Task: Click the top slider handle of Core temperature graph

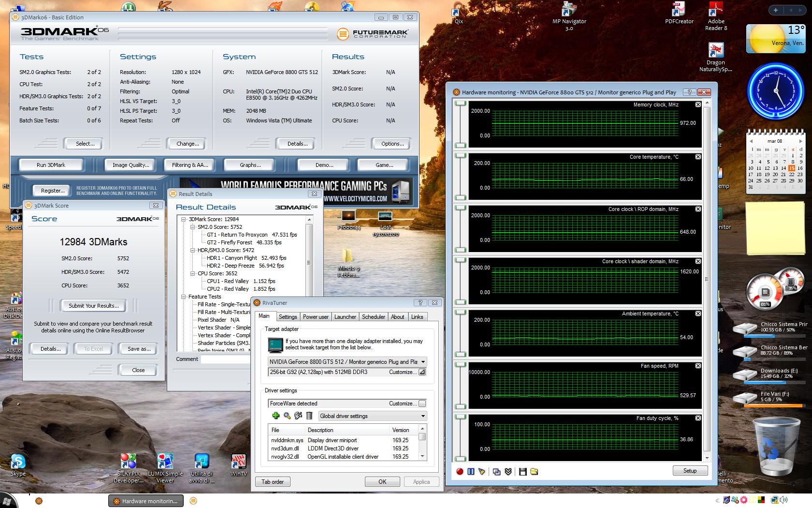Action: [x=460, y=156]
